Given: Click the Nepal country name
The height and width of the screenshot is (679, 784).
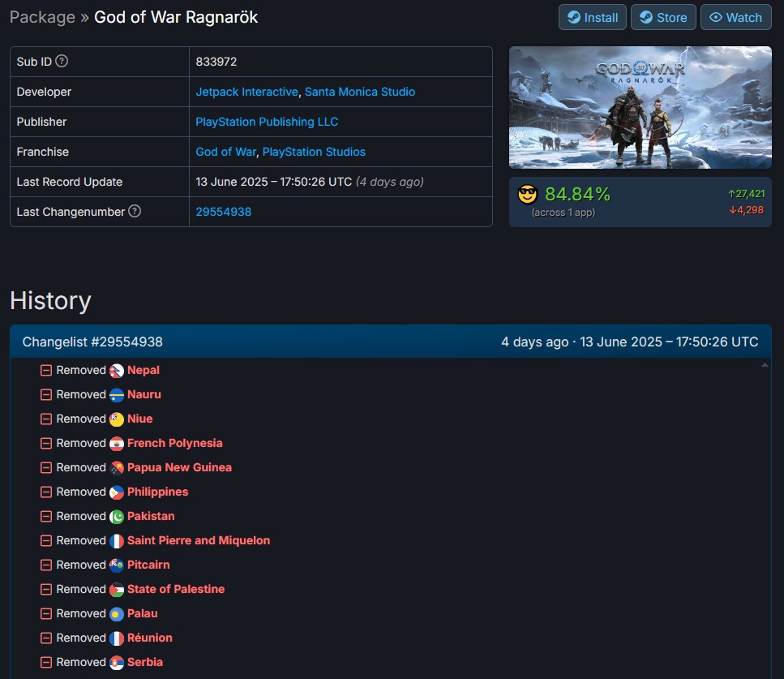Looking at the screenshot, I should 144,370.
